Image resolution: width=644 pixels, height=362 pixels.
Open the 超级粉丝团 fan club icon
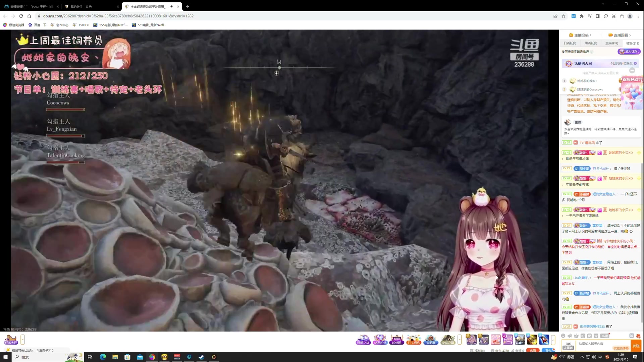[397, 340]
